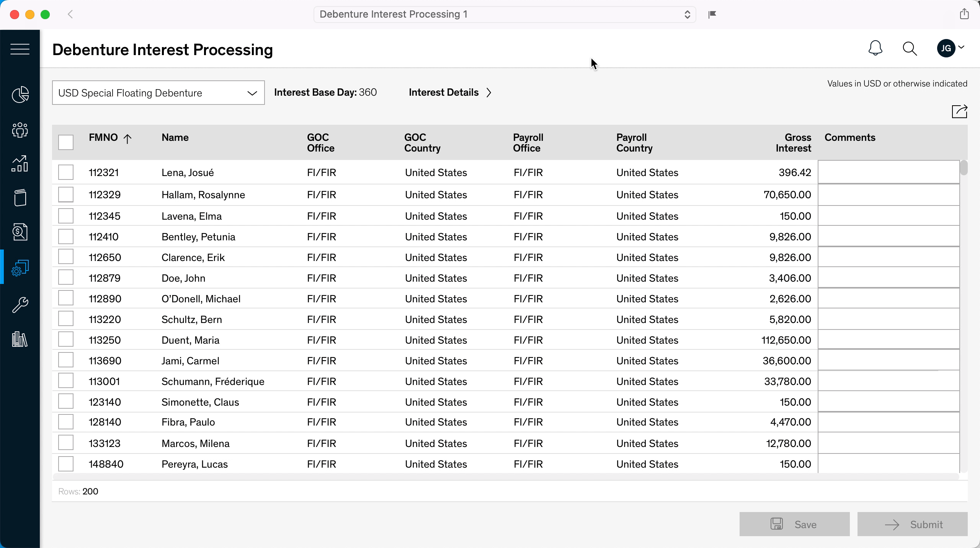Screen dimensions: 980x548
Task: Toggle the select-all header checkbox
Action: coord(66,142)
